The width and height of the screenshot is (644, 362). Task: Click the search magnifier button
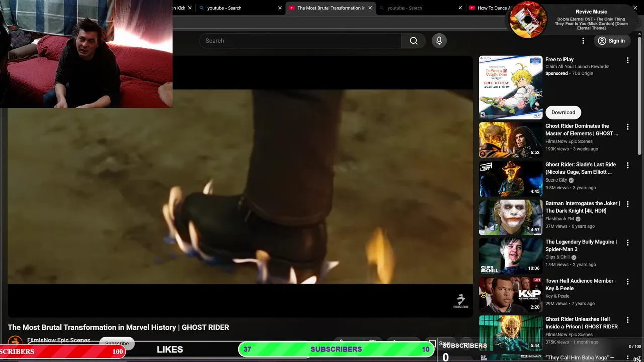(414, 41)
